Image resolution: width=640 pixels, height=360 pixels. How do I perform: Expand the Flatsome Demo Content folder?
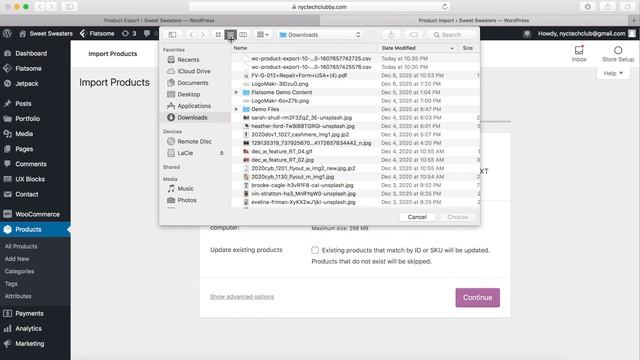point(236,92)
